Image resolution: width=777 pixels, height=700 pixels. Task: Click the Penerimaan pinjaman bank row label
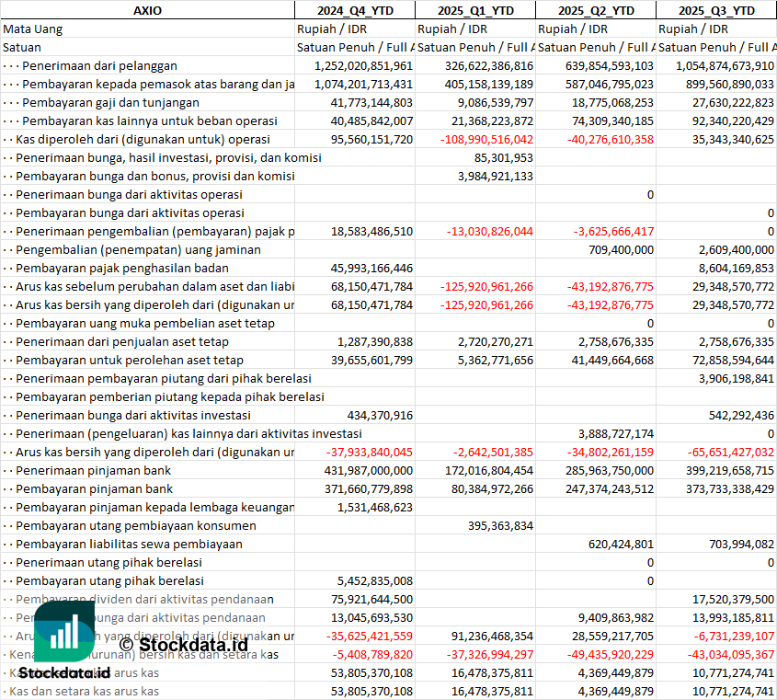(94, 470)
